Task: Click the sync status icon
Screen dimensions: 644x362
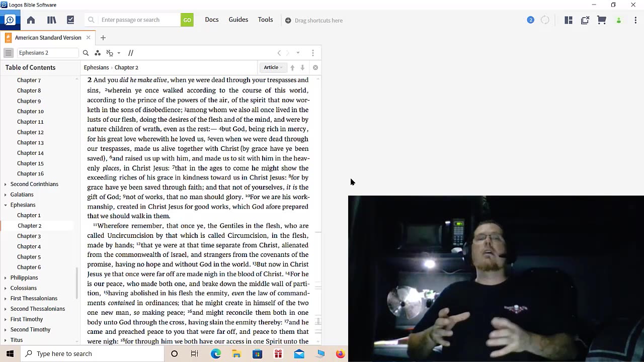Action: pyautogui.click(x=545, y=20)
